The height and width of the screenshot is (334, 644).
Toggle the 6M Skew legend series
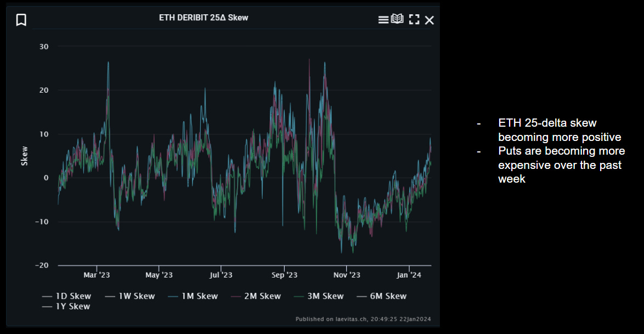[x=382, y=296]
